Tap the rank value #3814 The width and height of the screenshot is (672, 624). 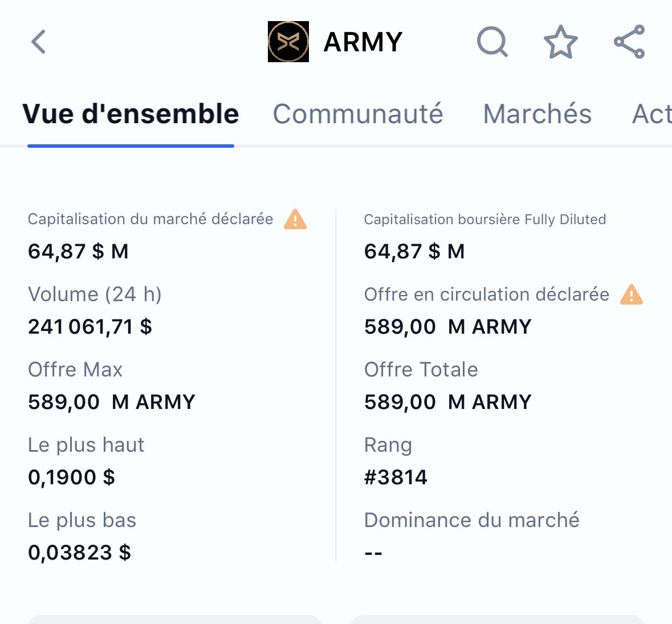pyautogui.click(x=396, y=477)
